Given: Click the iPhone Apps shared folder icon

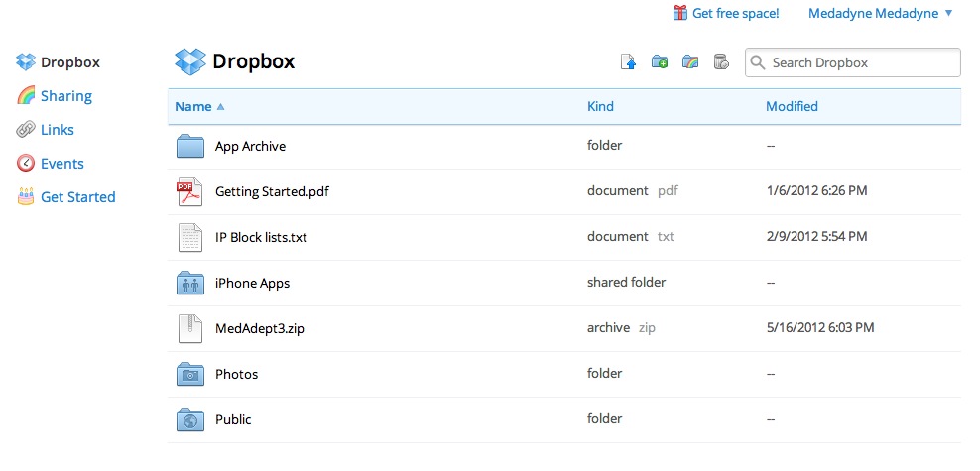Looking at the screenshot, I should (x=189, y=283).
